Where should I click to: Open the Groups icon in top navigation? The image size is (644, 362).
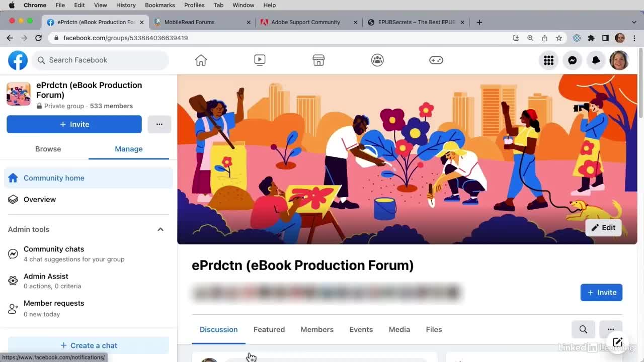[377, 60]
